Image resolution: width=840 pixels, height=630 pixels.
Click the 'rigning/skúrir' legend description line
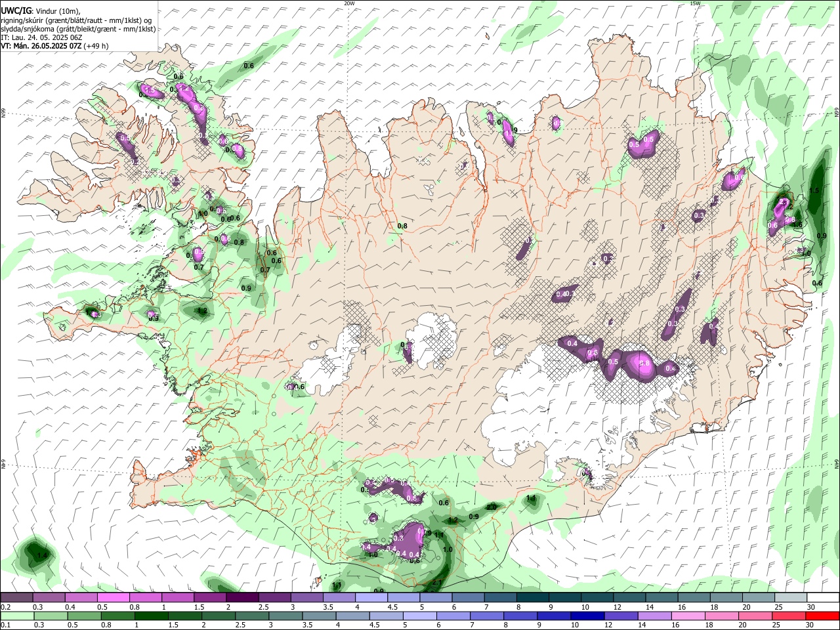point(77,20)
